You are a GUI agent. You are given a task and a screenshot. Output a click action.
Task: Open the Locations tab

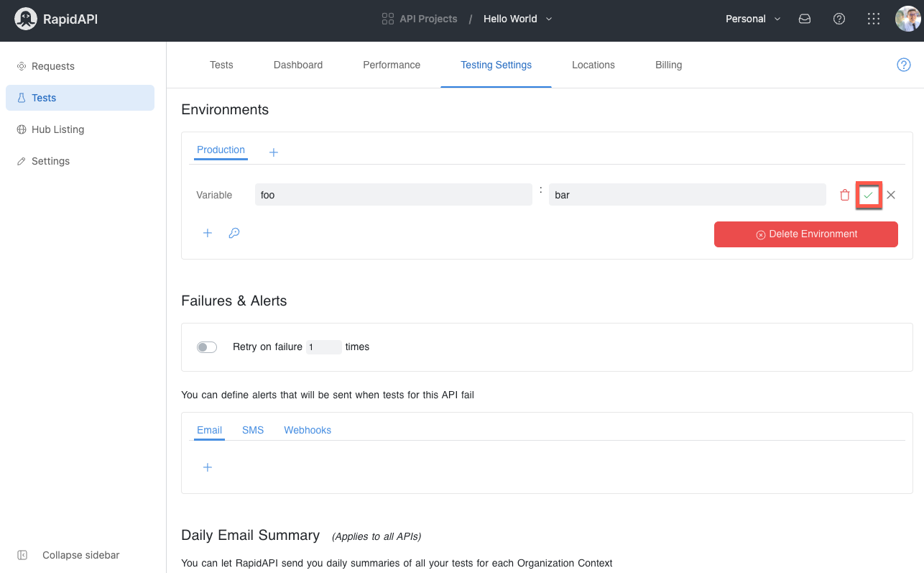(x=593, y=65)
